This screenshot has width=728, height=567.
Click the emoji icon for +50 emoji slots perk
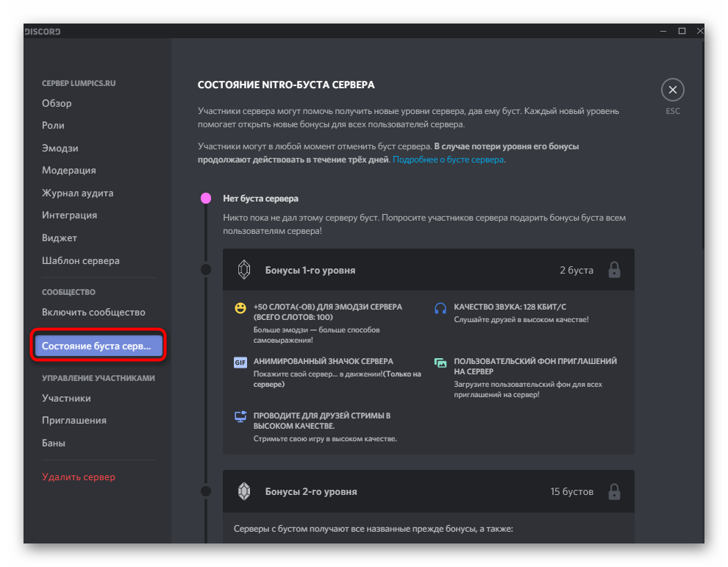[x=240, y=307]
